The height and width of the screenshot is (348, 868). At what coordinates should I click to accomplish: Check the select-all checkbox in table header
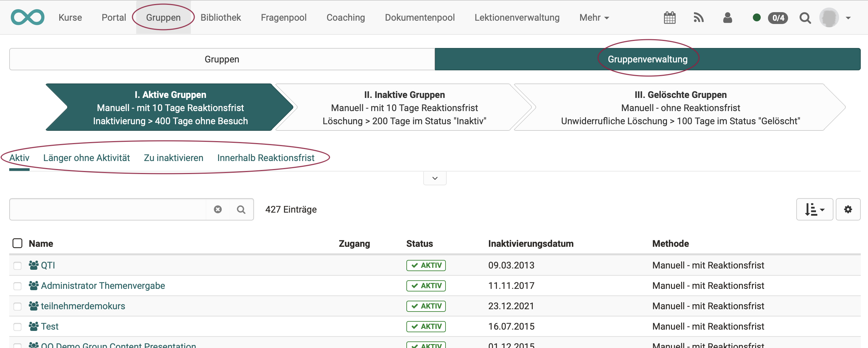(x=17, y=243)
